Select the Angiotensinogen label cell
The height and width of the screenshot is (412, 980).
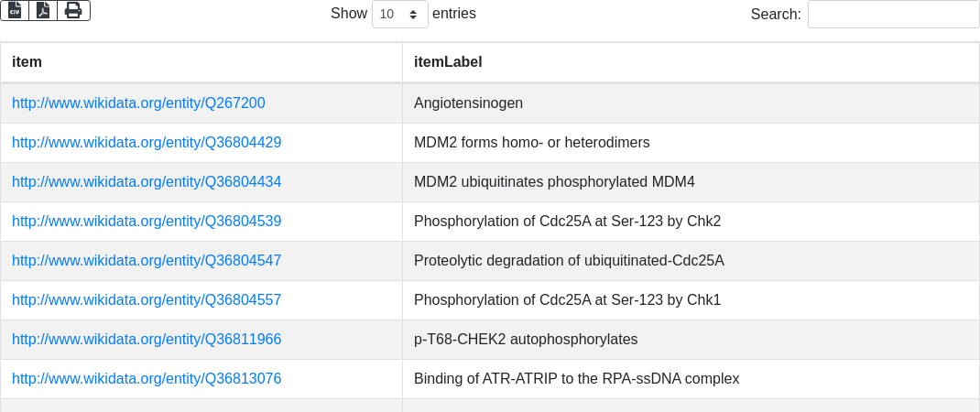coord(468,103)
